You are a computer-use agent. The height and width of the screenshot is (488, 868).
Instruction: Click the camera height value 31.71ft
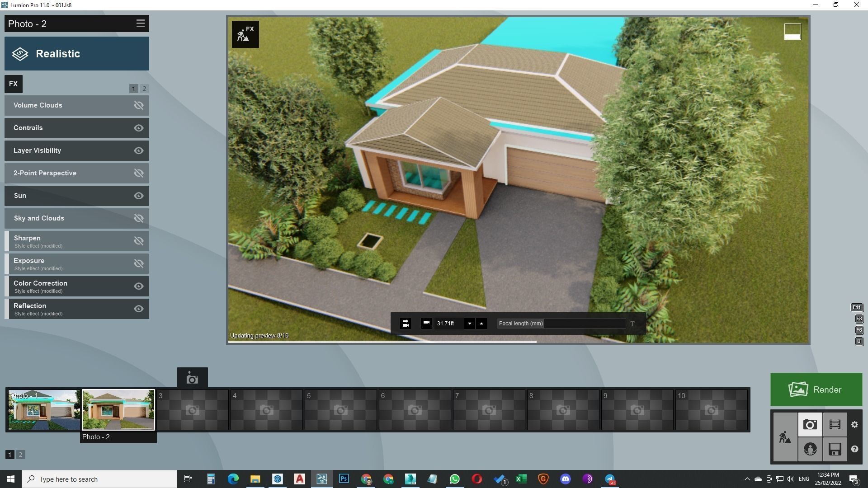[x=445, y=324]
